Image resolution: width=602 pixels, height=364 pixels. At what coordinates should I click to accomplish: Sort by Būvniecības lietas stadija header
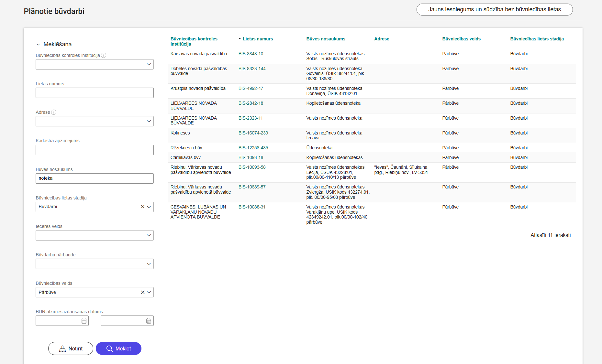537,39
